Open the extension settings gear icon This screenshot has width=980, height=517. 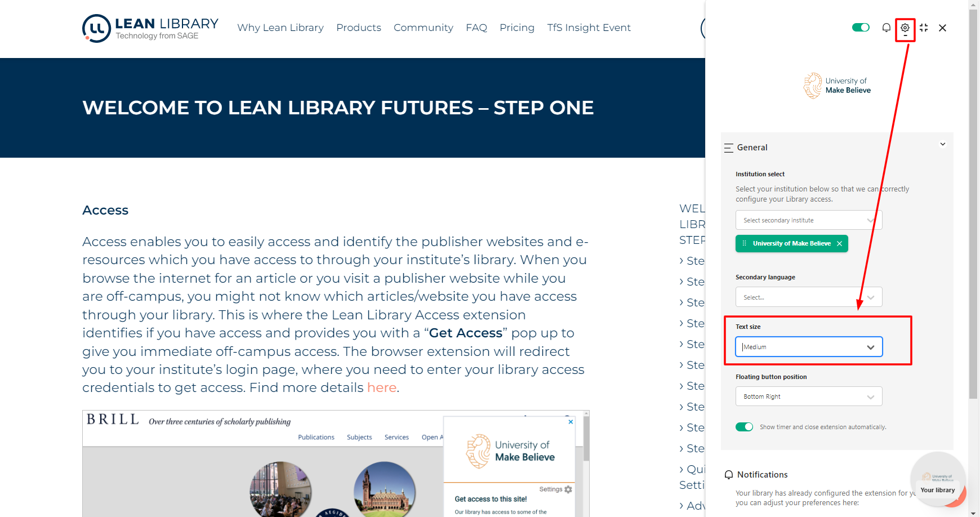905,28
